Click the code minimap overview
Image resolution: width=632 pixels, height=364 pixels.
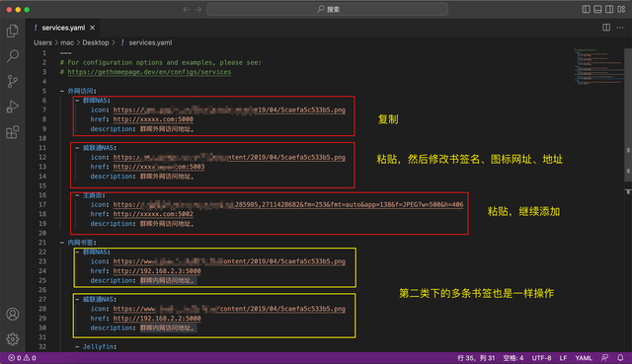pyautogui.click(x=598, y=66)
